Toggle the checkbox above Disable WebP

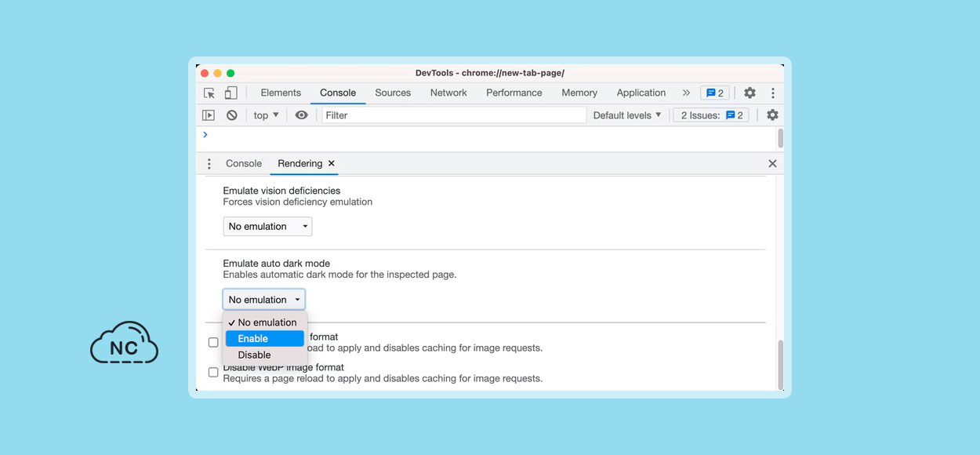pos(213,343)
